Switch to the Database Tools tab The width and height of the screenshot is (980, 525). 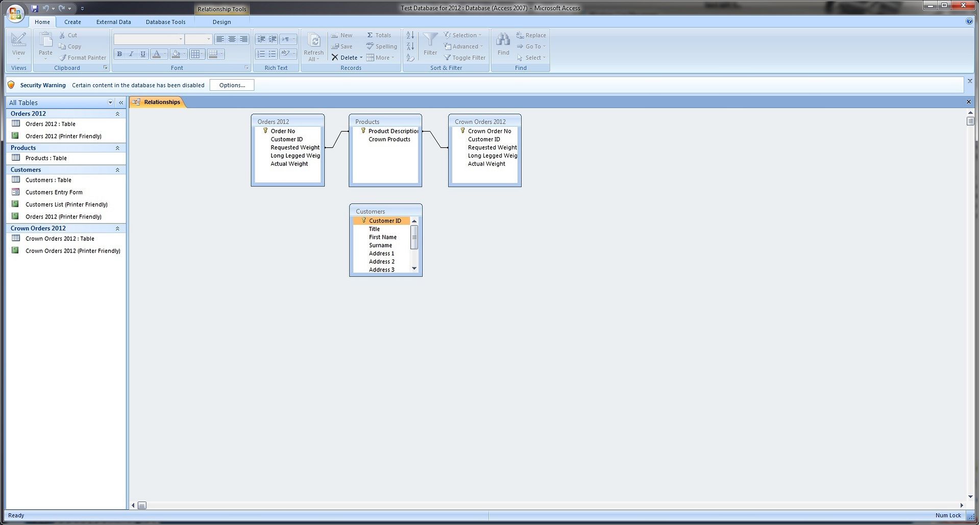coord(165,22)
